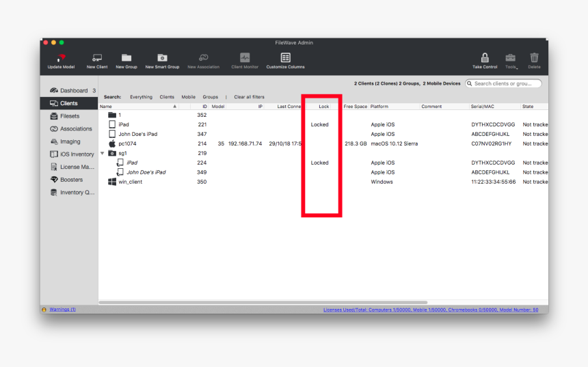The image size is (588, 367).
Task: Open the Customize Columns tool
Action: click(x=285, y=59)
